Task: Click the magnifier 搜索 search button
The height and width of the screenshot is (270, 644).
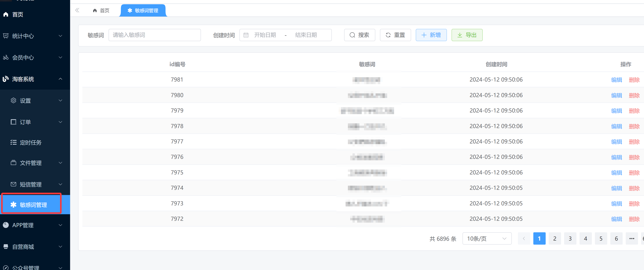Action: (359, 35)
